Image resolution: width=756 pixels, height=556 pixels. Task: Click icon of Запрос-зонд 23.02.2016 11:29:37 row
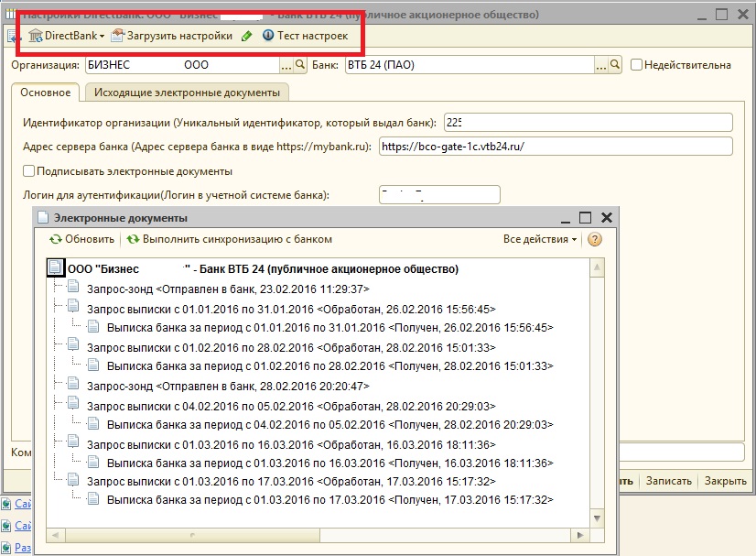point(73,287)
